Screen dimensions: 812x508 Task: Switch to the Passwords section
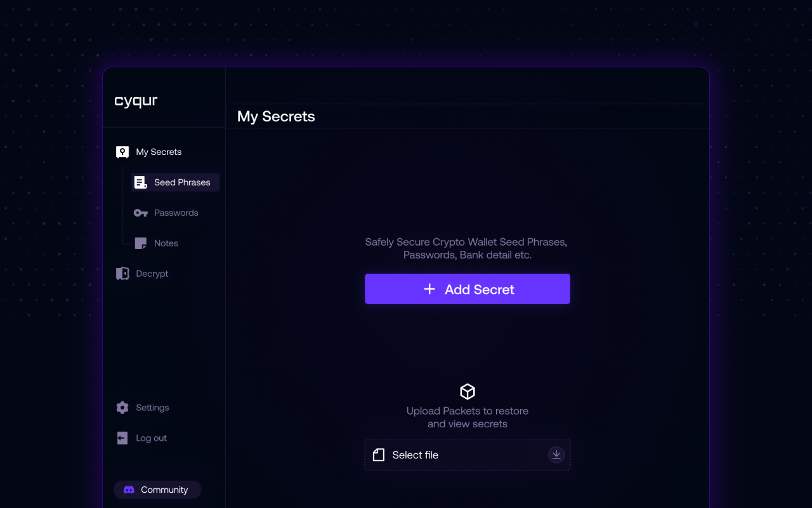click(x=176, y=213)
